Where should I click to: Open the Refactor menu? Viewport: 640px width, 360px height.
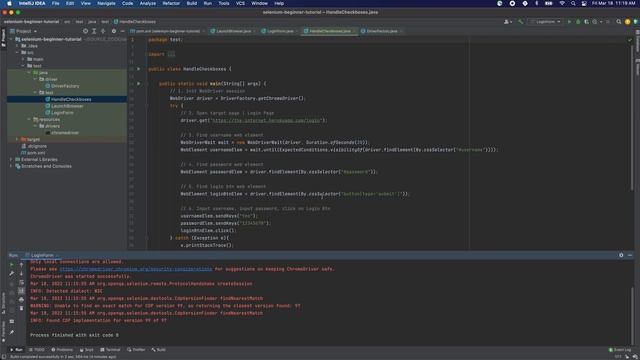(171, 3)
